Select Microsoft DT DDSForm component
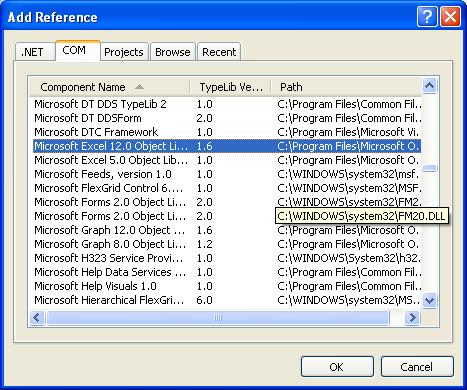Screen dimensions: 467x390 [227, 118]
